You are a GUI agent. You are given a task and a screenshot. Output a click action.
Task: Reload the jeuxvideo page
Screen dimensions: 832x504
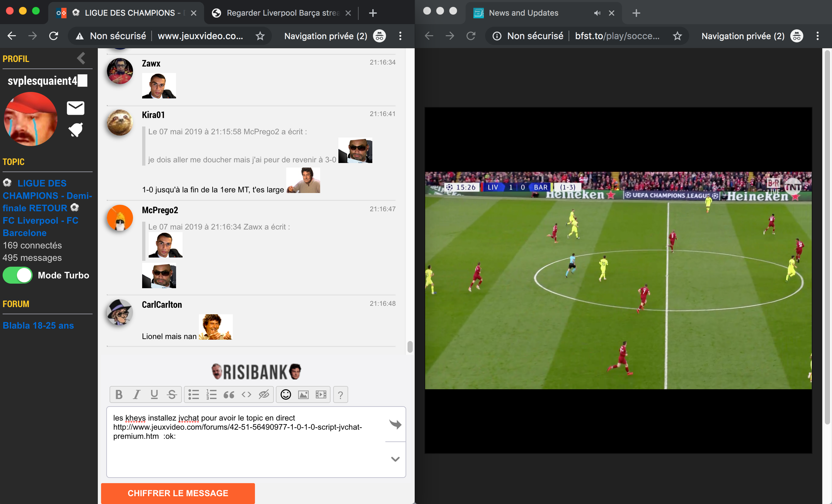point(54,36)
